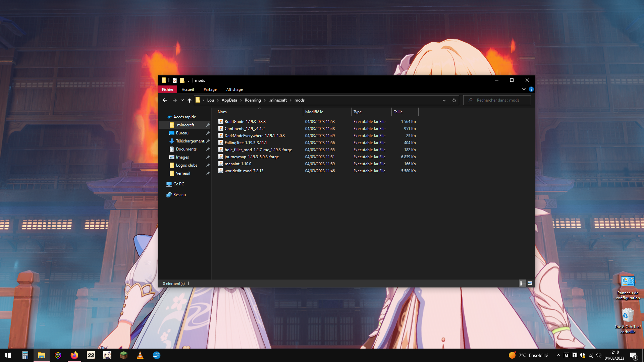Image resolution: width=644 pixels, height=362 pixels.
Task: Open the blue bird app on taskbar
Action: coord(157,355)
